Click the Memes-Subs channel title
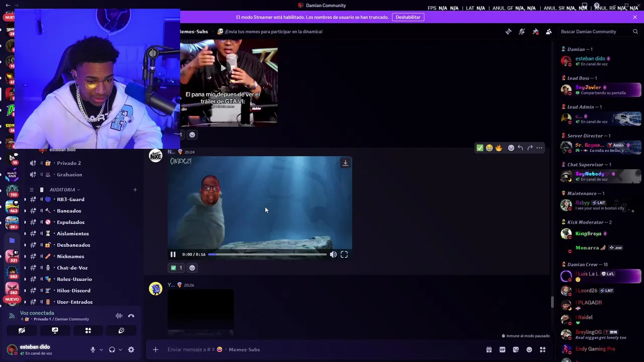This screenshot has height=362, width=644. 194,32
